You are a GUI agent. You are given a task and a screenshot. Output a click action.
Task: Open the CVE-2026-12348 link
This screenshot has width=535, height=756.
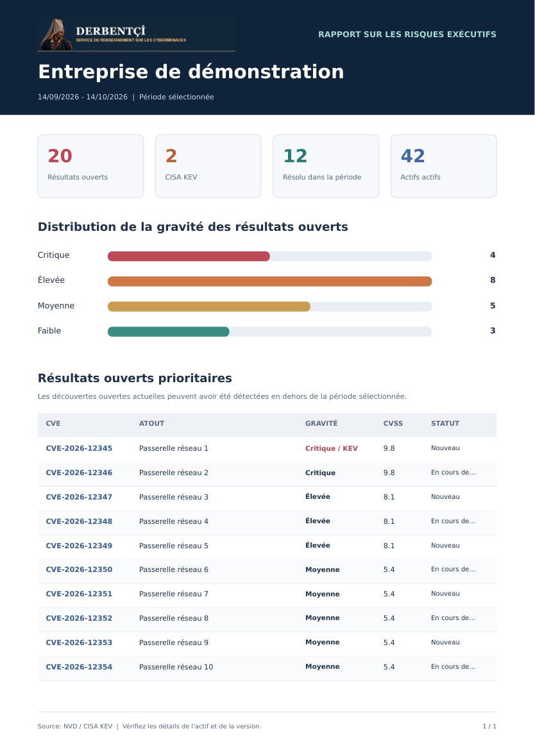[x=79, y=522]
